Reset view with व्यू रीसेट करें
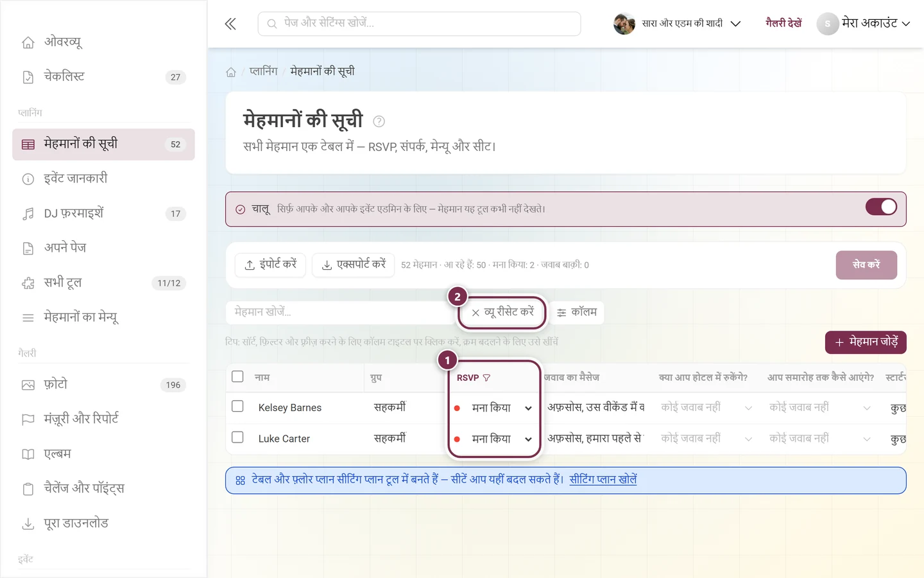 coord(502,312)
